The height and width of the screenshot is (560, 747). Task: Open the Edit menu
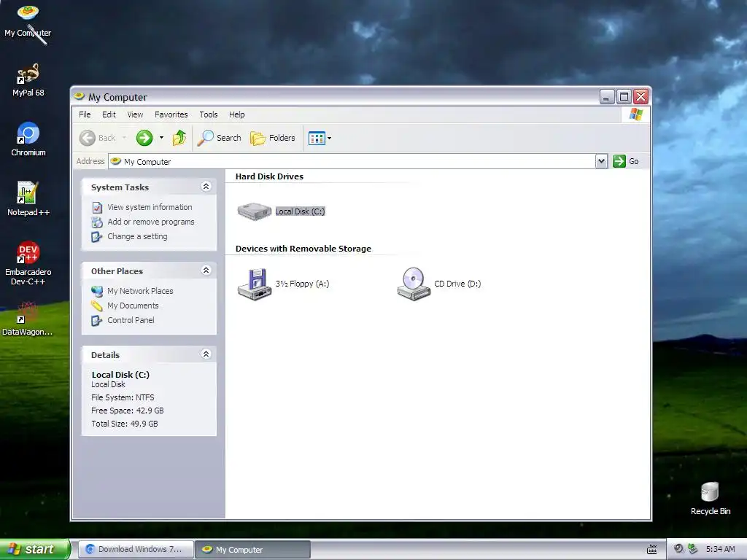(109, 114)
